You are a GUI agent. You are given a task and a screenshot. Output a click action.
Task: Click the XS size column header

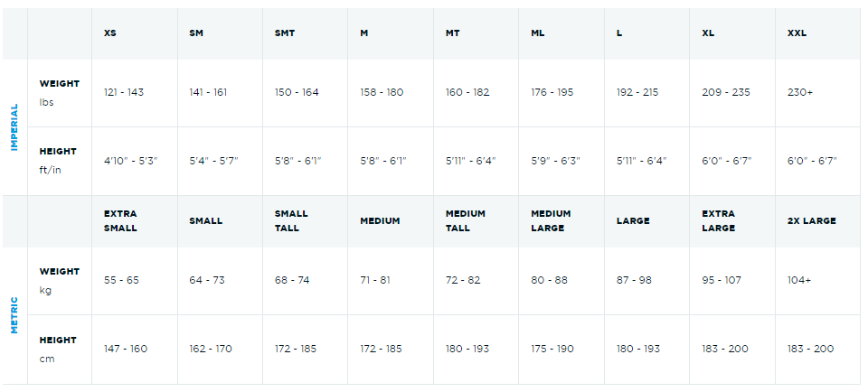(x=110, y=33)
